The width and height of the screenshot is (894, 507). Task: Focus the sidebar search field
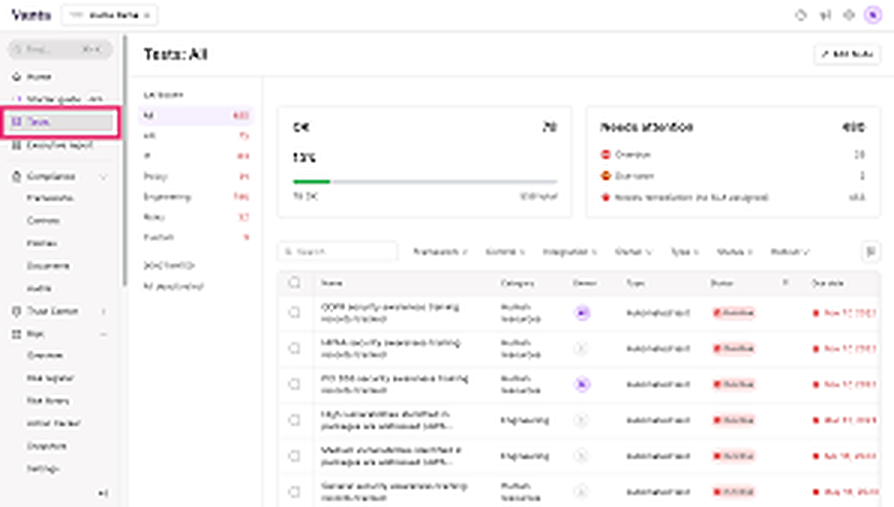(60, 50)
